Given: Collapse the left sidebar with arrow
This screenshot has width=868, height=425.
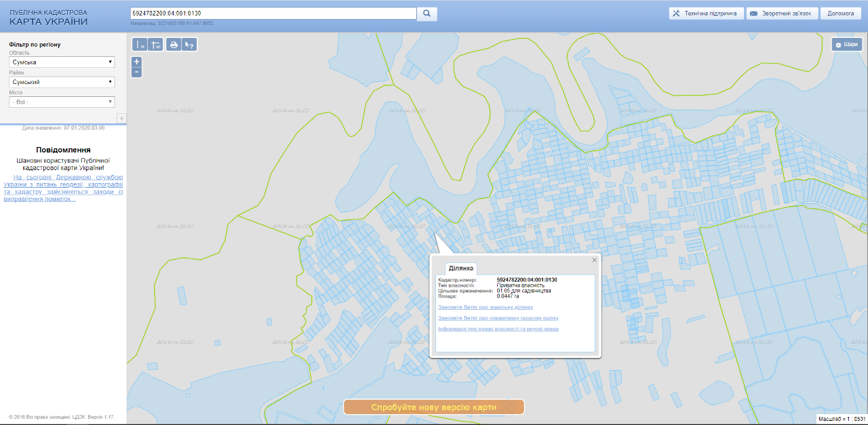Looking at the screenshot, I should 121,119.
